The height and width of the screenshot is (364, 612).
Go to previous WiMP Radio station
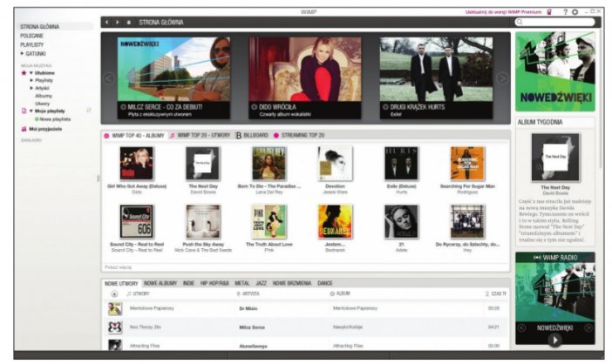[x=522, y=328]
